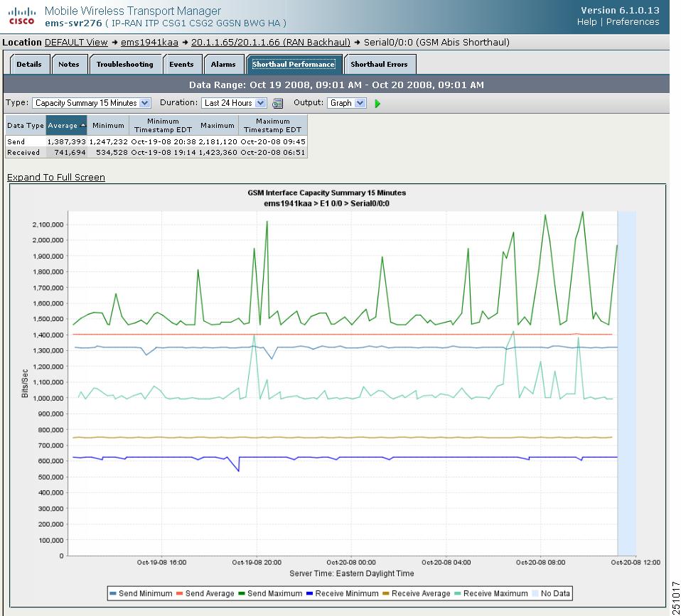This screenshot has height=616, width=681.
Task: Click timestamp Oct-19-08 20:38
Action: click(163, 141)
